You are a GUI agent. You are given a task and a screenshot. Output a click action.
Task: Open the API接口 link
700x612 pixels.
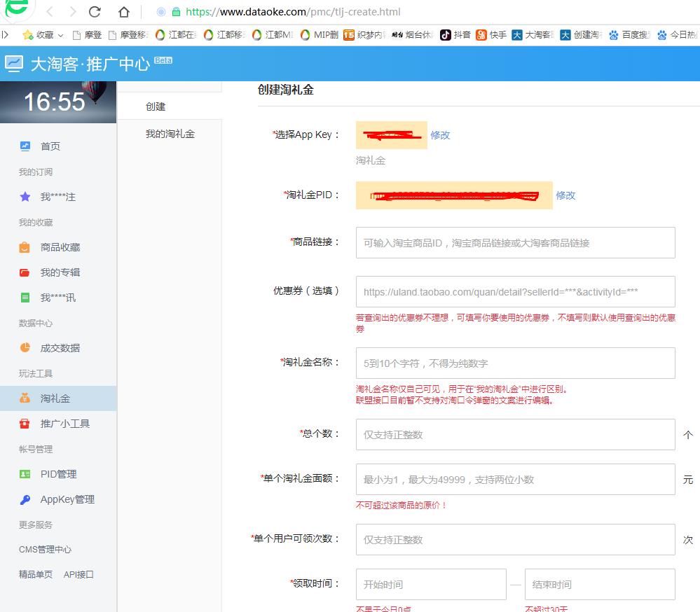pyautogui.click(x=78, y=574)
